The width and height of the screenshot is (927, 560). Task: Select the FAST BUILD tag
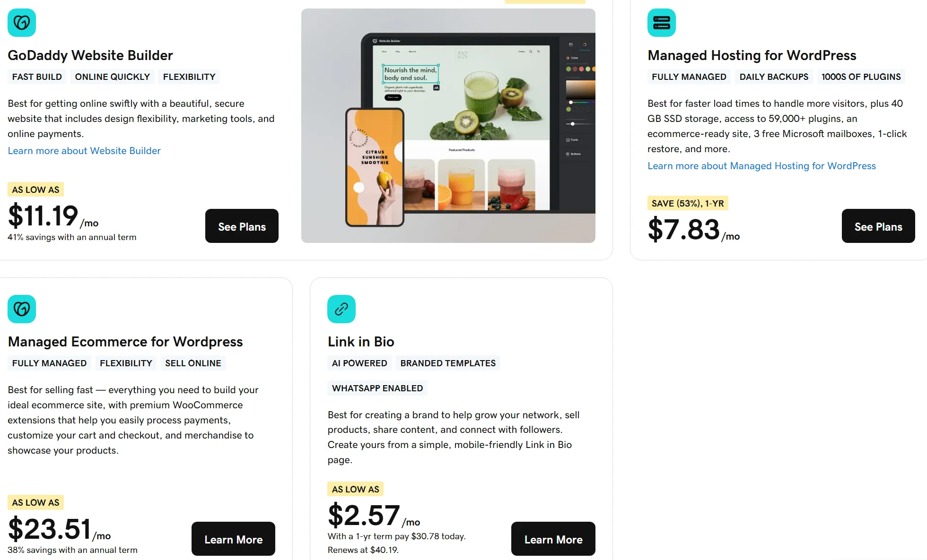pyautogui.click(x=37, y=77)
